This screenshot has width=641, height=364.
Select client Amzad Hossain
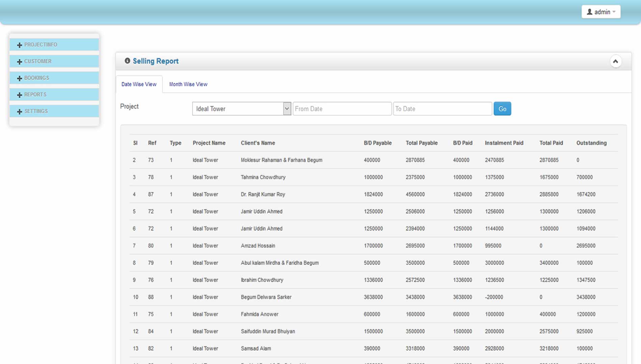(x=258, y=246)
